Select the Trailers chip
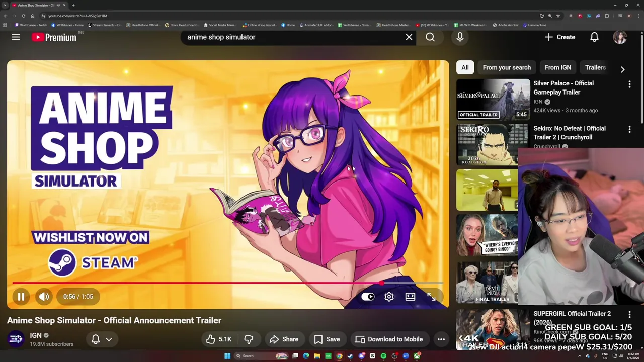 tap(595, 67)
